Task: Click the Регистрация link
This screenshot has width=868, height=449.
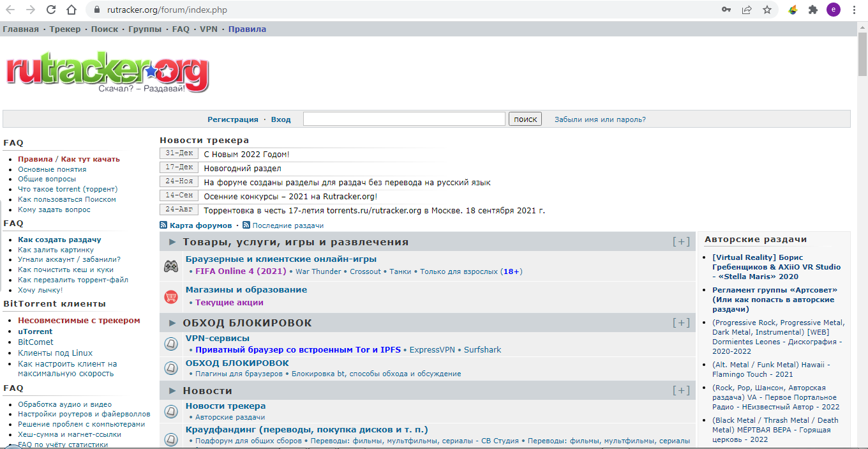Action: (233, 119)
